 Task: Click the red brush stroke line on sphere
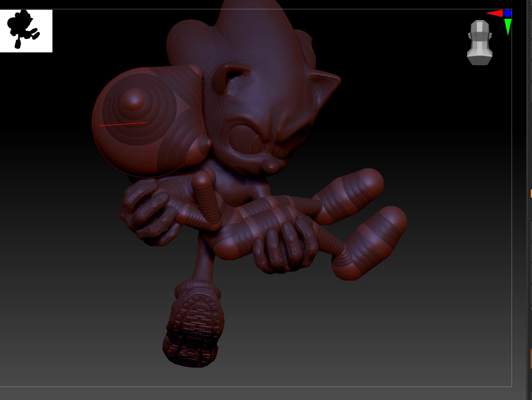[x=123, y=124]
